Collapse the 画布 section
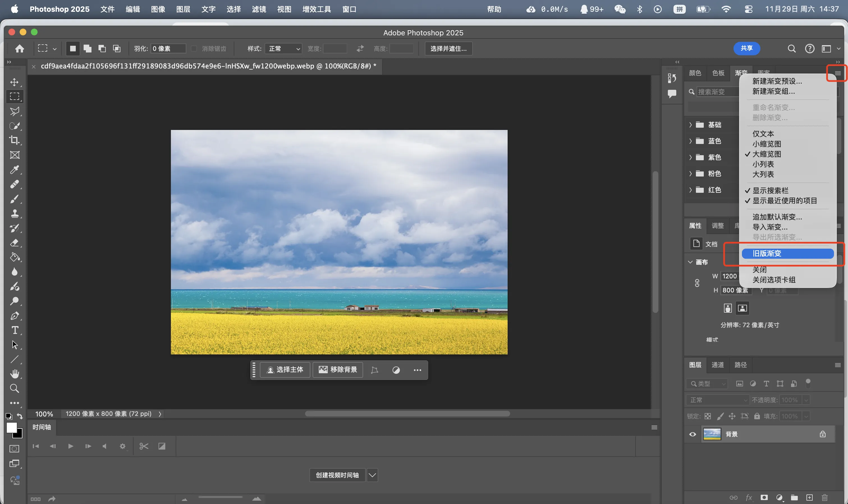This screenshot has width=848, height=504. pos(690,262)
